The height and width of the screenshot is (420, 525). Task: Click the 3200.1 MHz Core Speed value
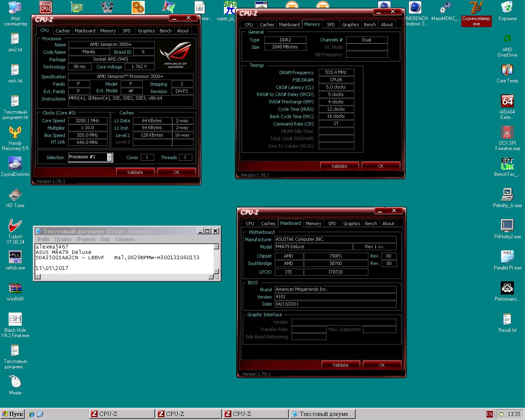click(87, 121)
